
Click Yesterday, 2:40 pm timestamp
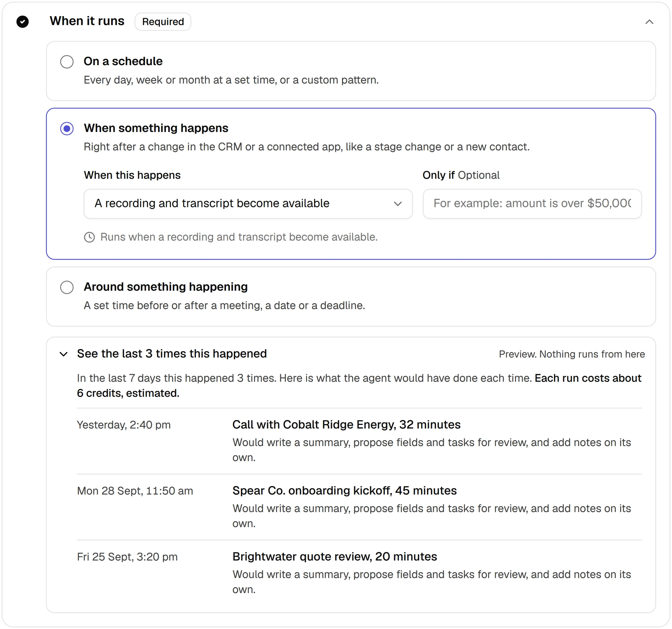(x=124, y=424)
